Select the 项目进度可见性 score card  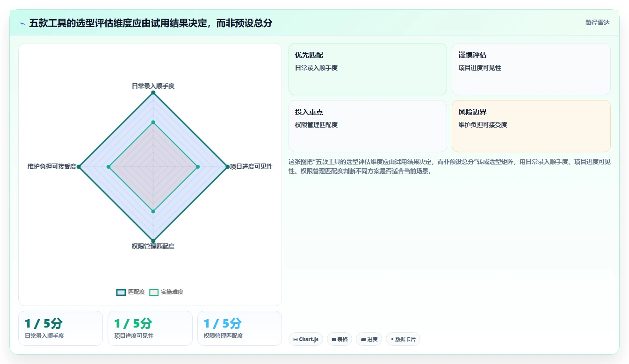coord(150,328)
